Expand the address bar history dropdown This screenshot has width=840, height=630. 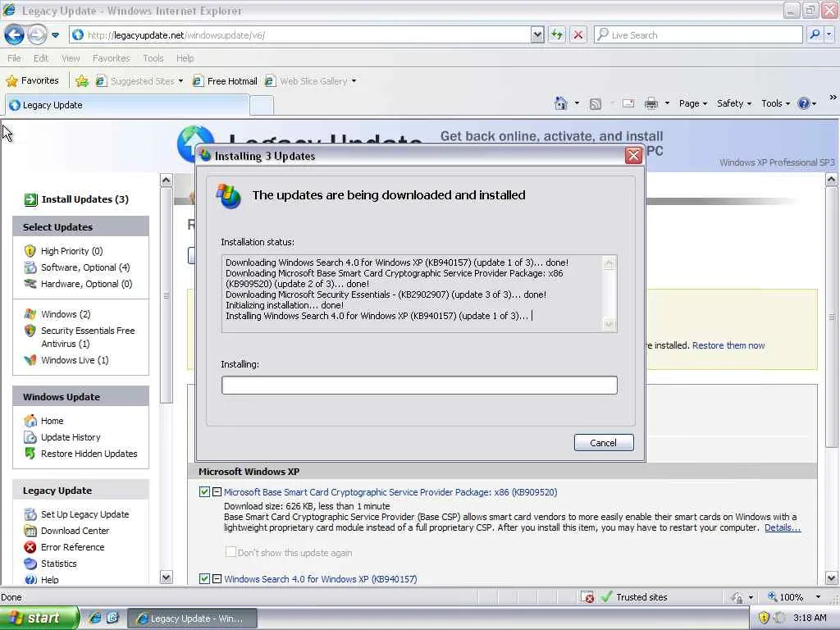537,34
